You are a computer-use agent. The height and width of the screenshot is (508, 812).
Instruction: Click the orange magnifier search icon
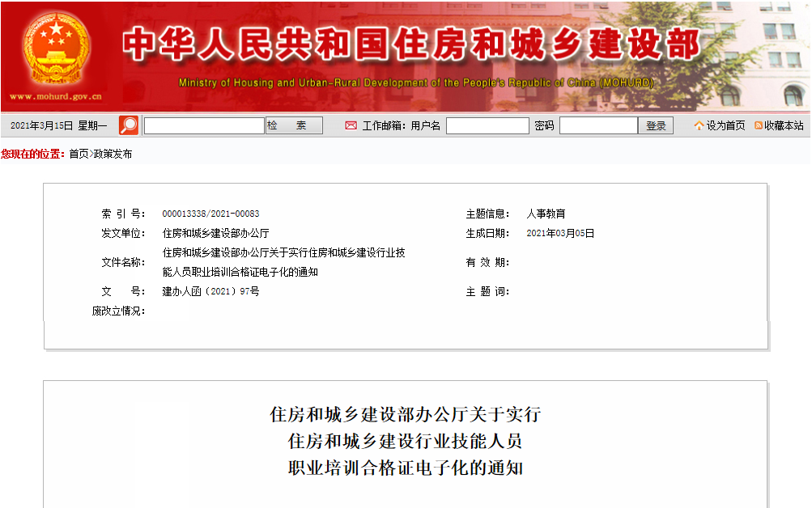[129, 125]
